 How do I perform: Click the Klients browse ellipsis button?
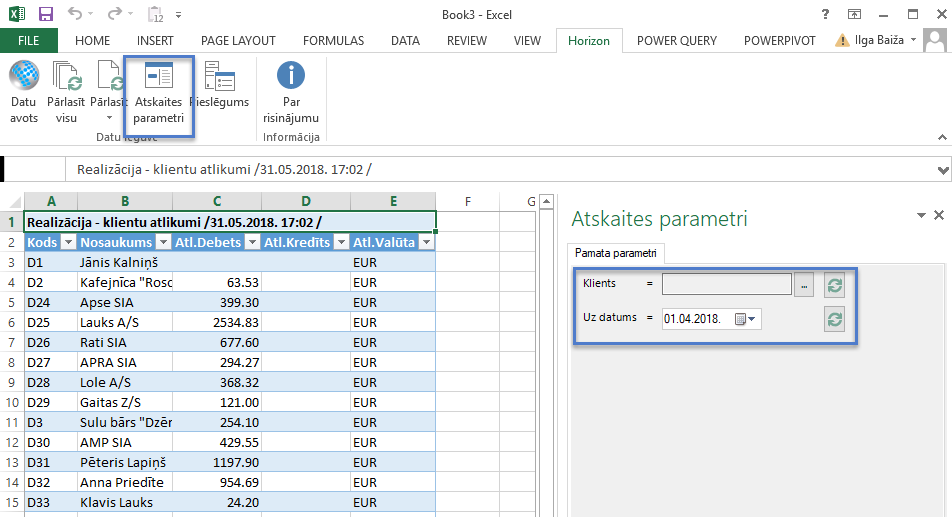point(805,284)
